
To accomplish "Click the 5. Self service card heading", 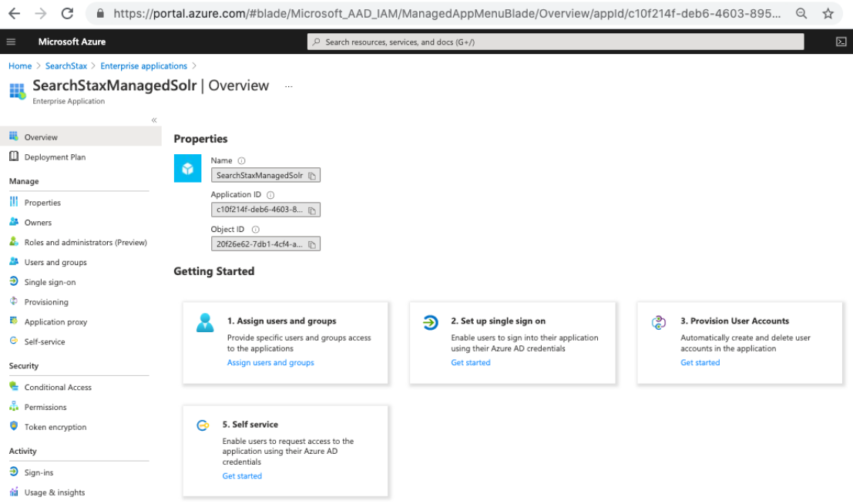I will [250, 425].
